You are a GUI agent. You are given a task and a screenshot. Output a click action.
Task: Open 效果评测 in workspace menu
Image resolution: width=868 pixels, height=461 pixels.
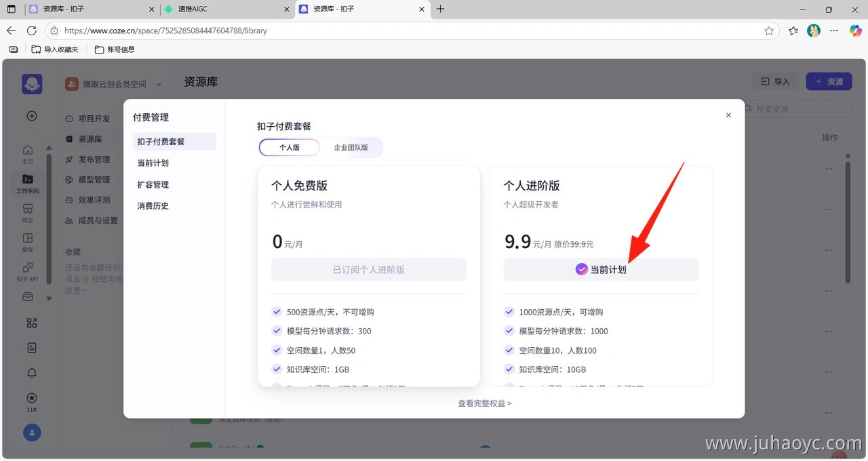[94, 200]
